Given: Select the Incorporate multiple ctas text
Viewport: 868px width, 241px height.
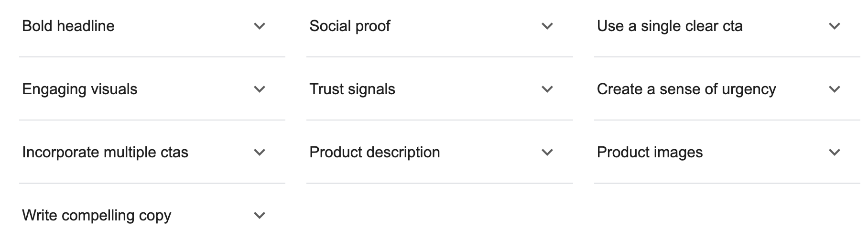Looking at the screenshot, I should coord(105,153).
